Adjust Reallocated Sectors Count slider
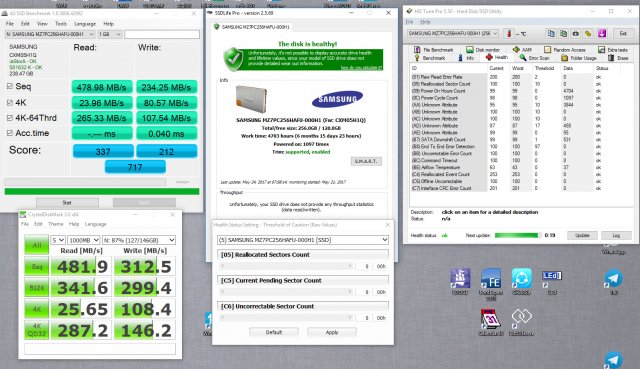Image resolution: width=640 pixels, height=369 pixels. (286, 266)
